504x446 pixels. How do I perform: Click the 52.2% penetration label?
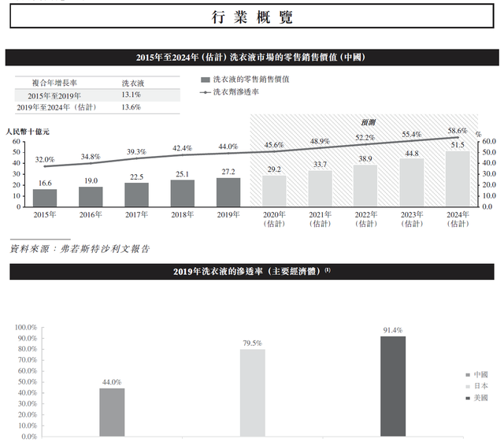(x=365, y=138)
